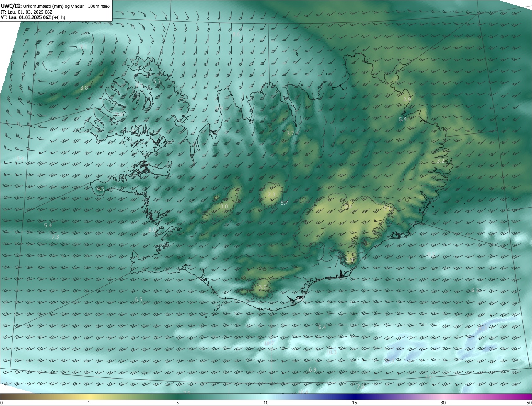Image resolution: width=532 pixels, height=406 pixels.
Task: Click the 0 tick on the colour scale
Action: click(x=2, y=403)
